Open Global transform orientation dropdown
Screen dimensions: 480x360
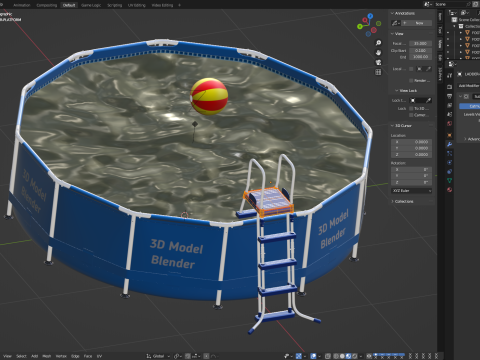(158, 356)
